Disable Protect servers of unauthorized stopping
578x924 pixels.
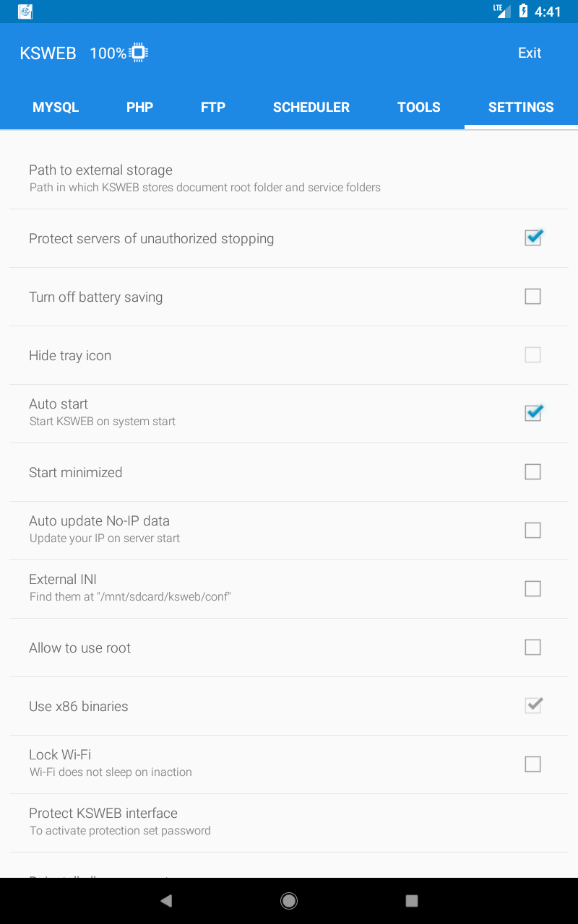[x=532, y=238]
